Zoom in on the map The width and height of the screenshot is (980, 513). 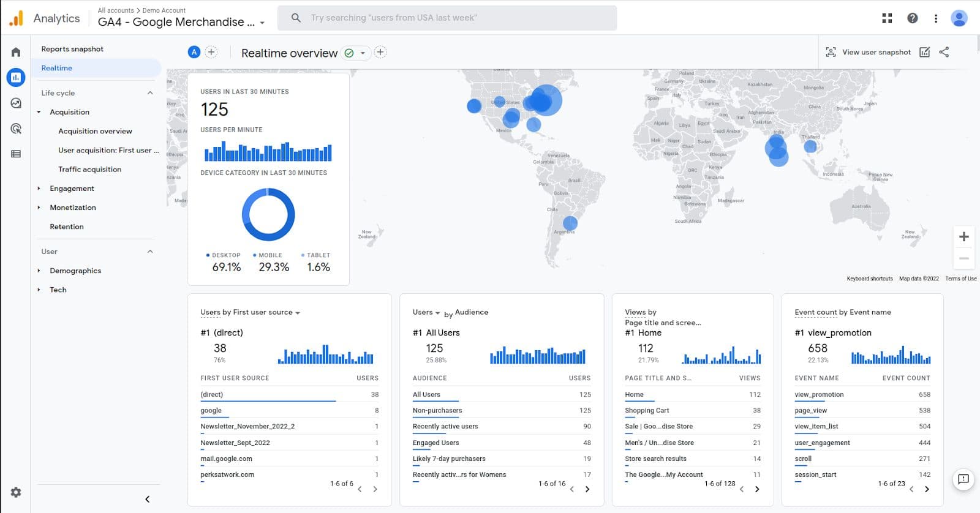click(x=963, y=237)
